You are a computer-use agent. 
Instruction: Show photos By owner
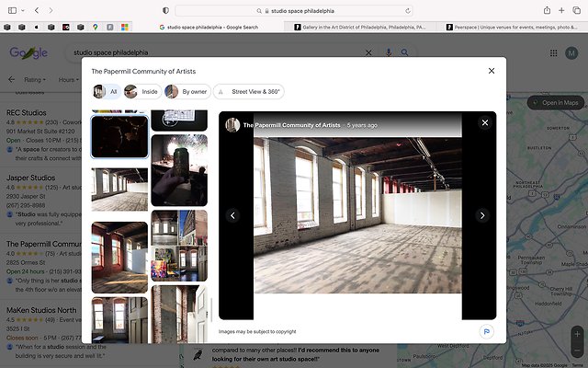[187, 92]
